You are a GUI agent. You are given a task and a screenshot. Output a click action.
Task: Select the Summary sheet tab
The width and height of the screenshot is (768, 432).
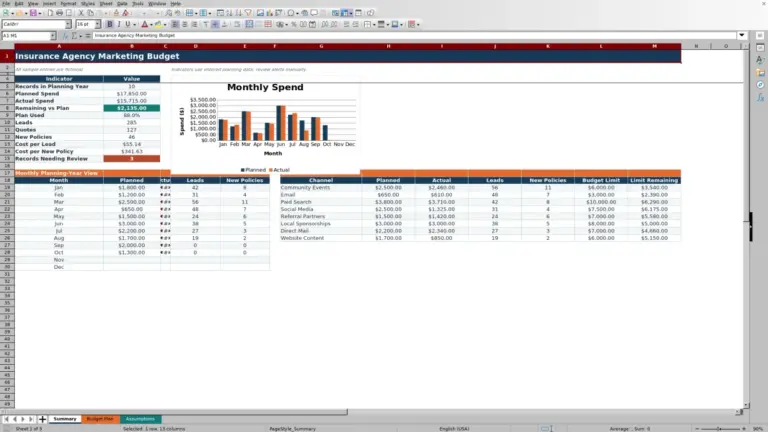(65, 419)
